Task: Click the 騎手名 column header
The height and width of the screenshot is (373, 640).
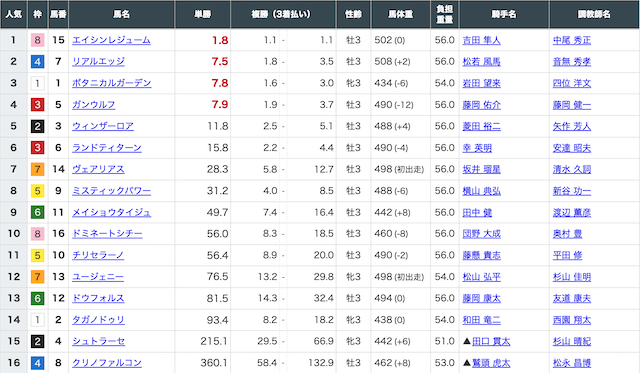Action: coord(504,14)
